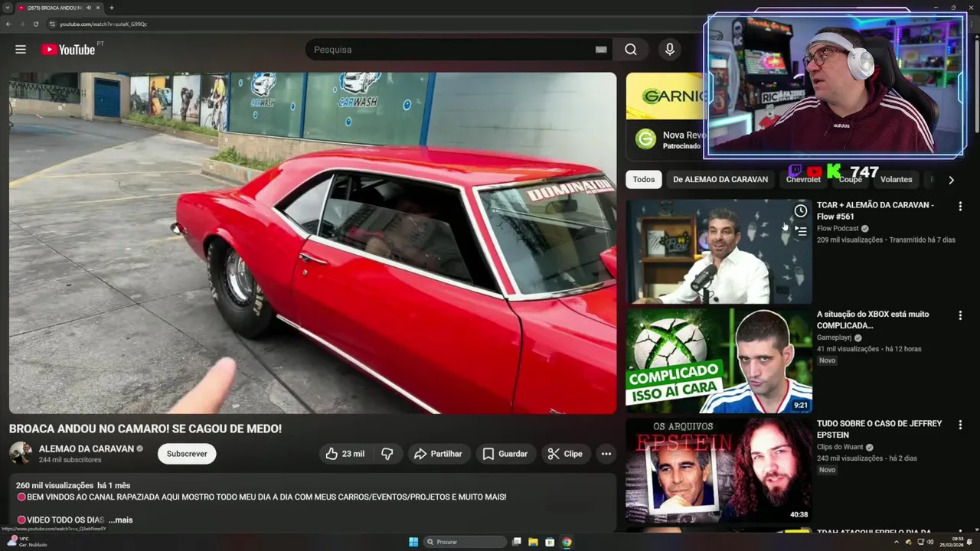Start voice search with microphone icon
980x551 pixels.
point(670,50)
